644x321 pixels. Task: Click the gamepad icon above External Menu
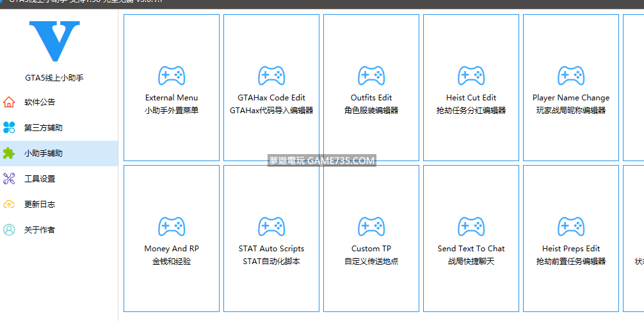tap(172, 75)
